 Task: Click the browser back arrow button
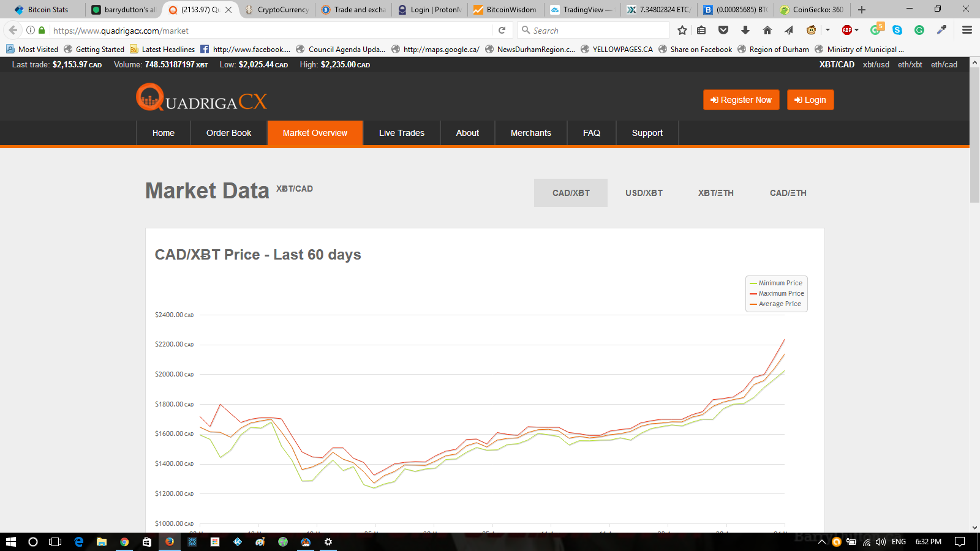click(13, 30)
